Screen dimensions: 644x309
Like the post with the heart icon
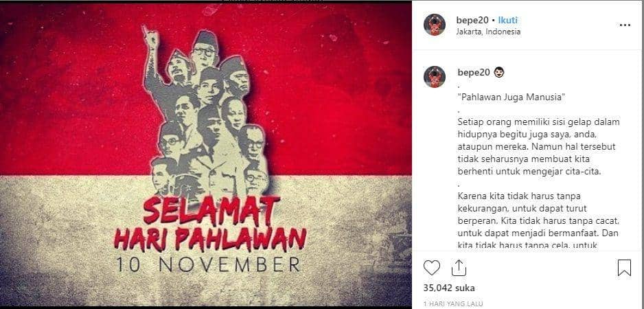pos(431,268)
